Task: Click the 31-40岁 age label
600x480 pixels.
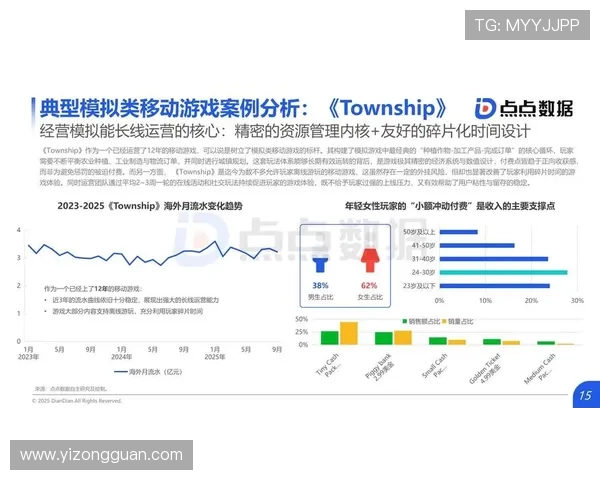Action: pos(424,259)
